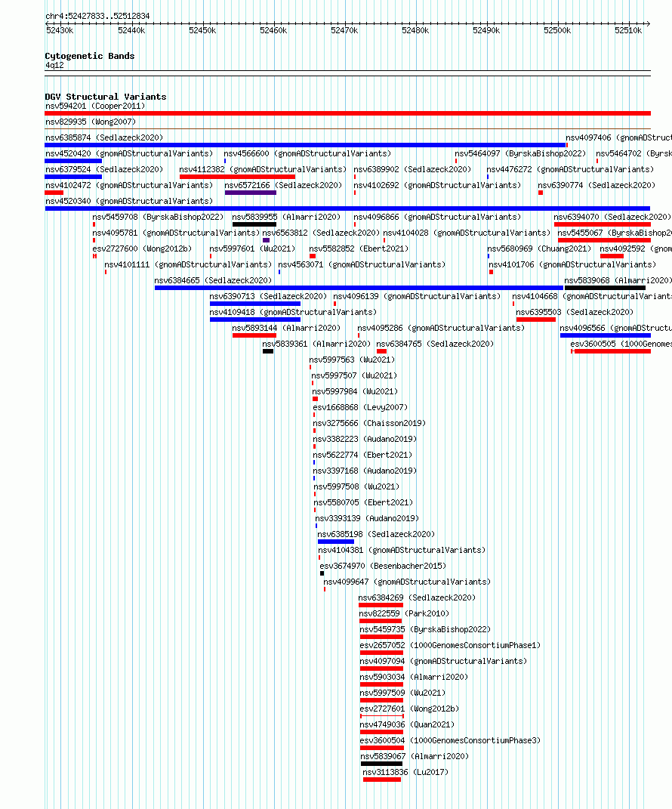Image resolution: width=672 pixels, height=809 pixels.
Task: Select nsv6395503 (Sedlazeck2020) label
Action: click(x=575, y=312)
